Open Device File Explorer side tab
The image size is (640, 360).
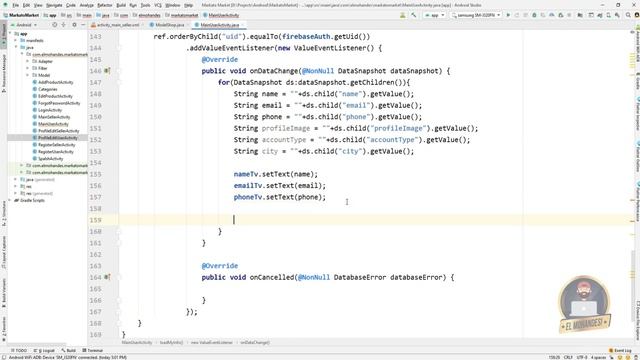coord(637,320)
